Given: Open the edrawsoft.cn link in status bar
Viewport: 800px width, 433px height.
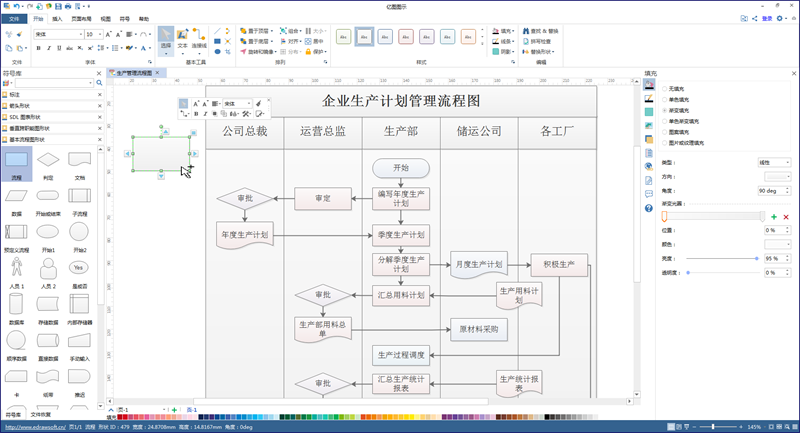Looking at the screenshot, I should [35, 427].
